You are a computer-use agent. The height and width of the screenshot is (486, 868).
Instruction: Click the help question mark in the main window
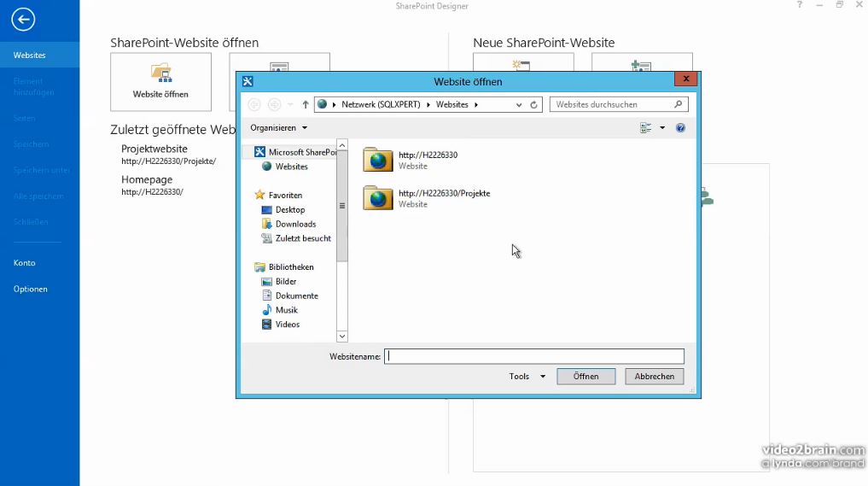(800, 4)
